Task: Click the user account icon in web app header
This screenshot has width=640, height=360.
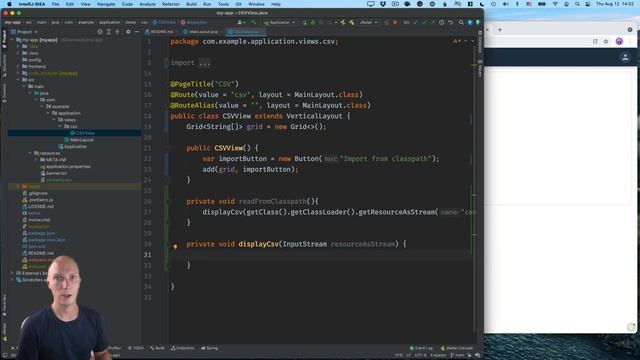Action: point(625,58)
